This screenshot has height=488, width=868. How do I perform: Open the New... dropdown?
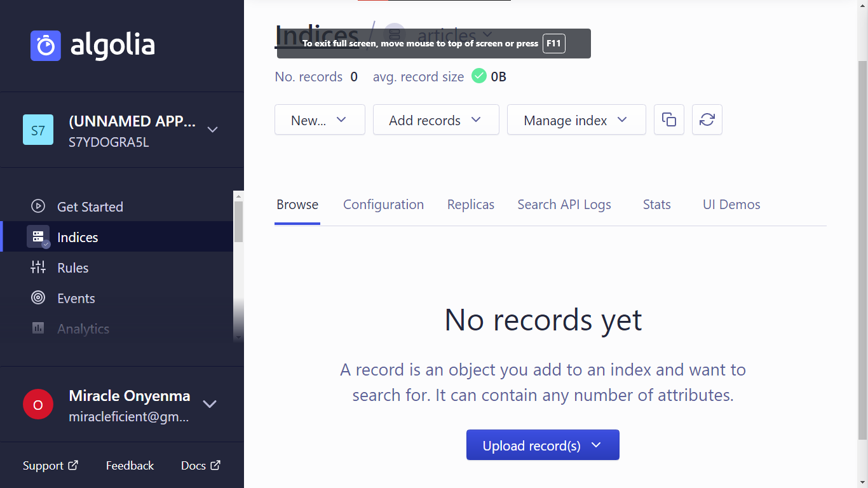(x=320, y=119)
